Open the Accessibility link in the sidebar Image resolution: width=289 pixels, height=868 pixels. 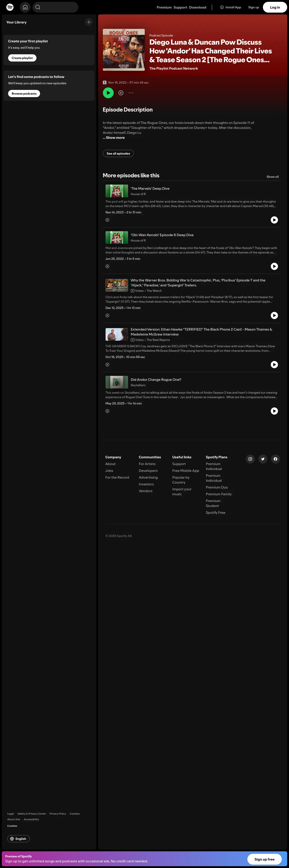click(31, 820)
